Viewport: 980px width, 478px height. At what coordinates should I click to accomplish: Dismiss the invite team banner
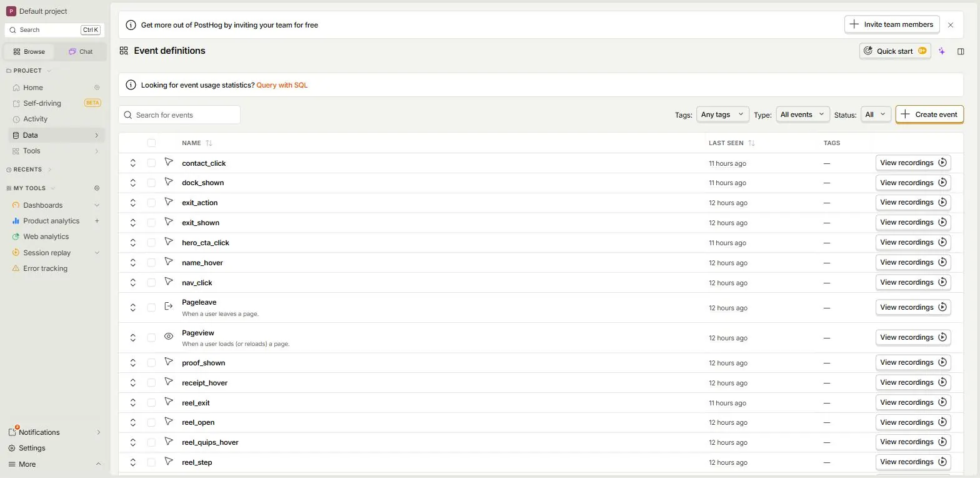coord(951,25)
